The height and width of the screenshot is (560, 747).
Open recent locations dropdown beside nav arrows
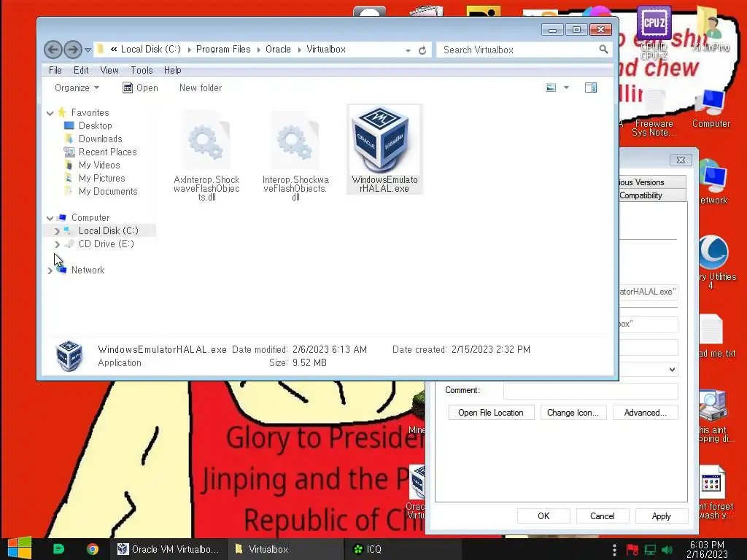coord(88,50)
